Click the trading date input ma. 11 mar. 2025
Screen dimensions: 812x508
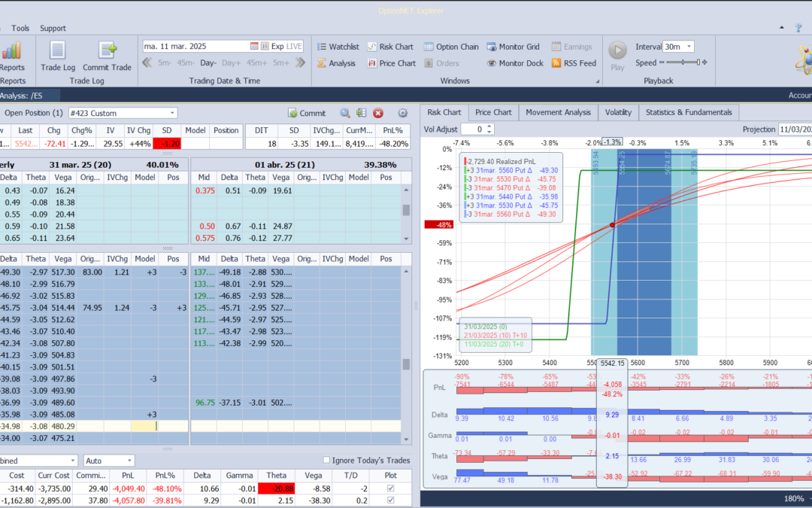[x=195, y=46]
